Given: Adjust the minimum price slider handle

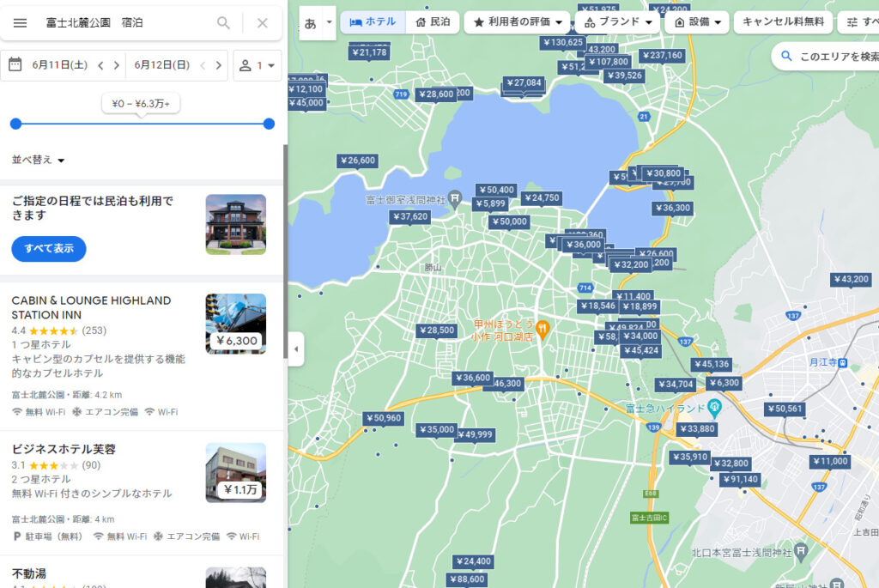Looking at the screenshot, I should pos(15,124).
